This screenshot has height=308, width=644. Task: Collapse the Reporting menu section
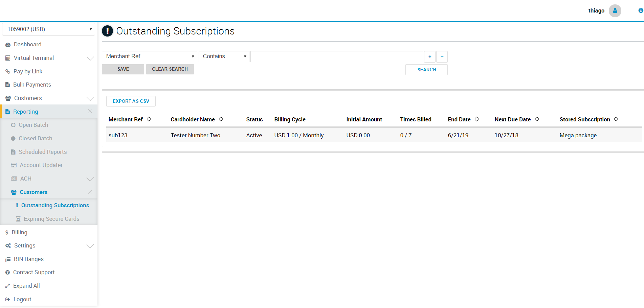(x=90, y=112)
